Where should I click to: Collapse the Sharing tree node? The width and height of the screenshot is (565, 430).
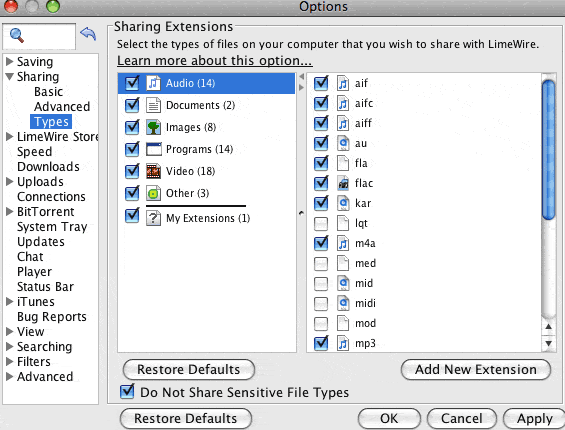click(x=10, y=76)
